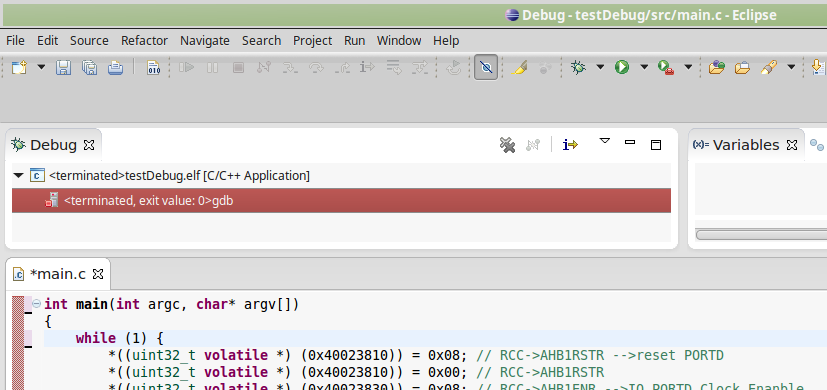Open the External Tools dropdown arrow
The width and height of the screenshot is (827, 390).
(688, 67)
